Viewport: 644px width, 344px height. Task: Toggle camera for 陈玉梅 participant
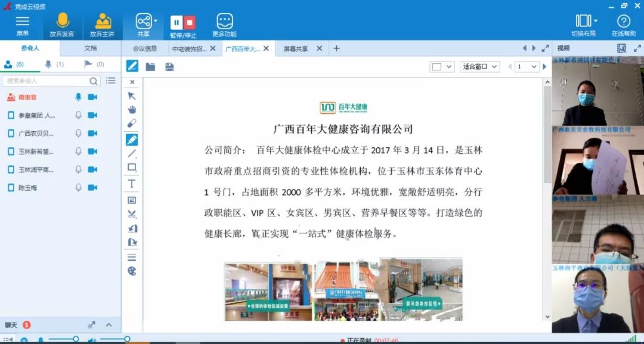92,188
